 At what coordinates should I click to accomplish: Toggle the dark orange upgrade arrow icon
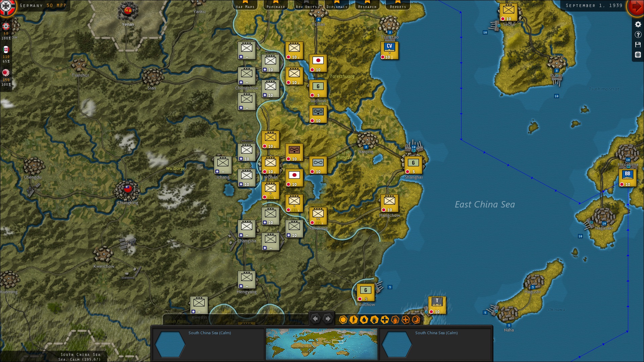(395, 320)
